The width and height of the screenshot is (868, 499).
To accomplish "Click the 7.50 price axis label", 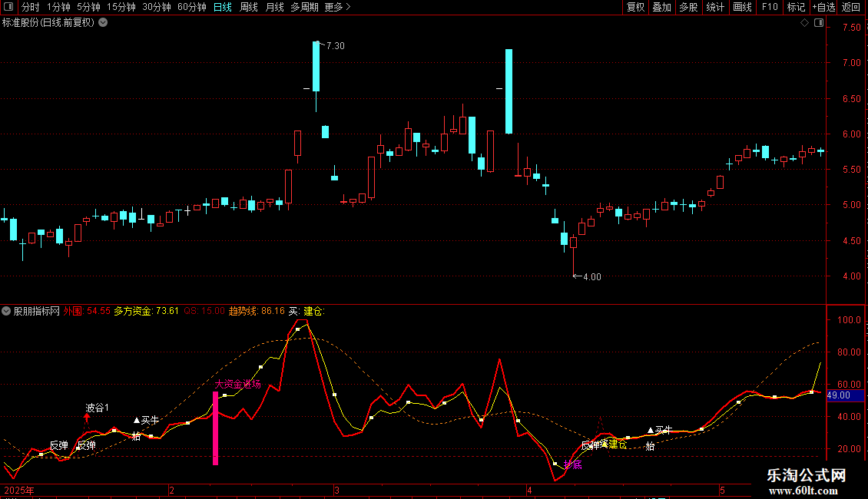I will pos(851,28).
